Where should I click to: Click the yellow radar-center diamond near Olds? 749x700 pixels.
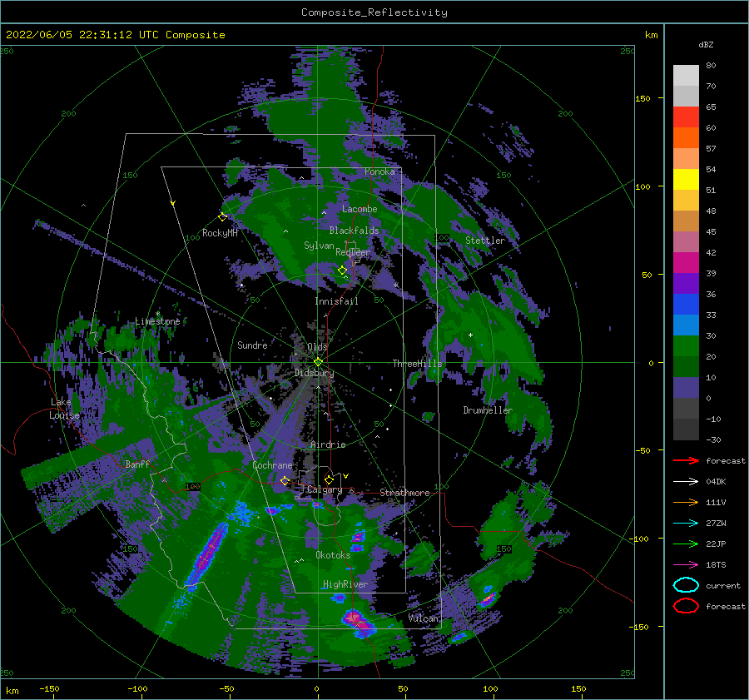(318, 362)
